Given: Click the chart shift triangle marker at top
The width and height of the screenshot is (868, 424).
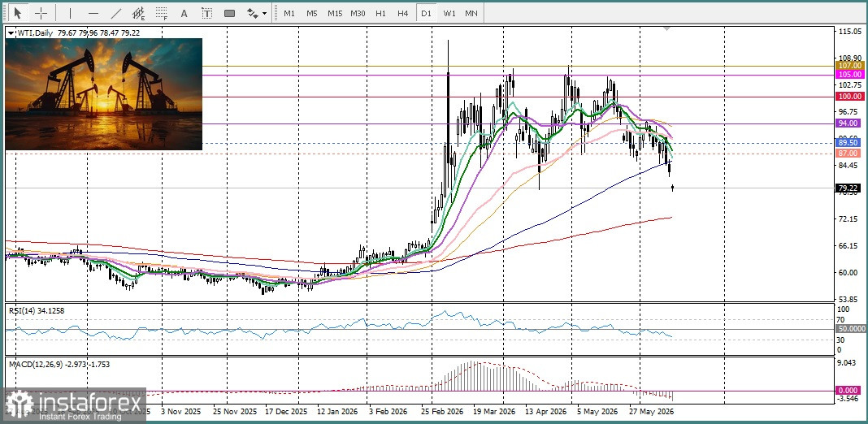Looking at the screenshot, I should pos(666,28).
